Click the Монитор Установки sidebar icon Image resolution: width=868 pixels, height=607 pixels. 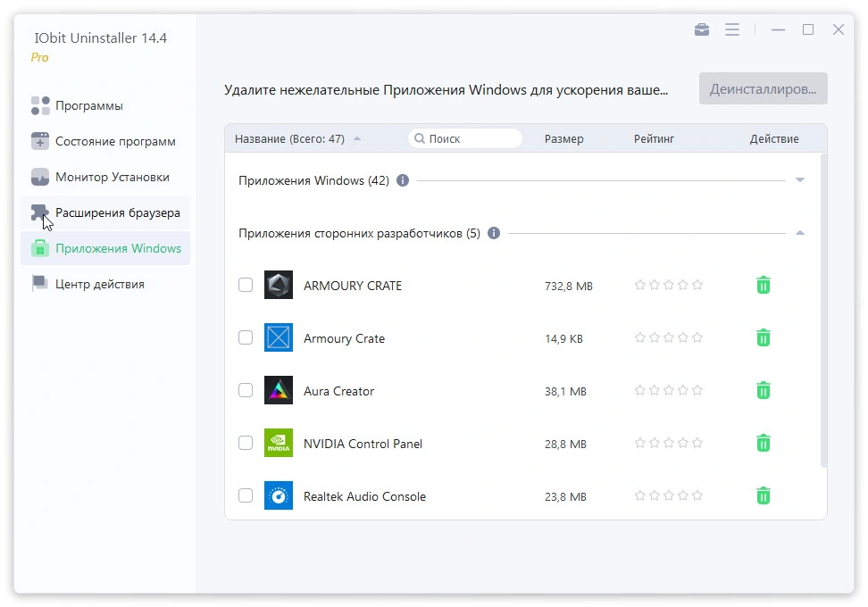[x=40, y=177]
